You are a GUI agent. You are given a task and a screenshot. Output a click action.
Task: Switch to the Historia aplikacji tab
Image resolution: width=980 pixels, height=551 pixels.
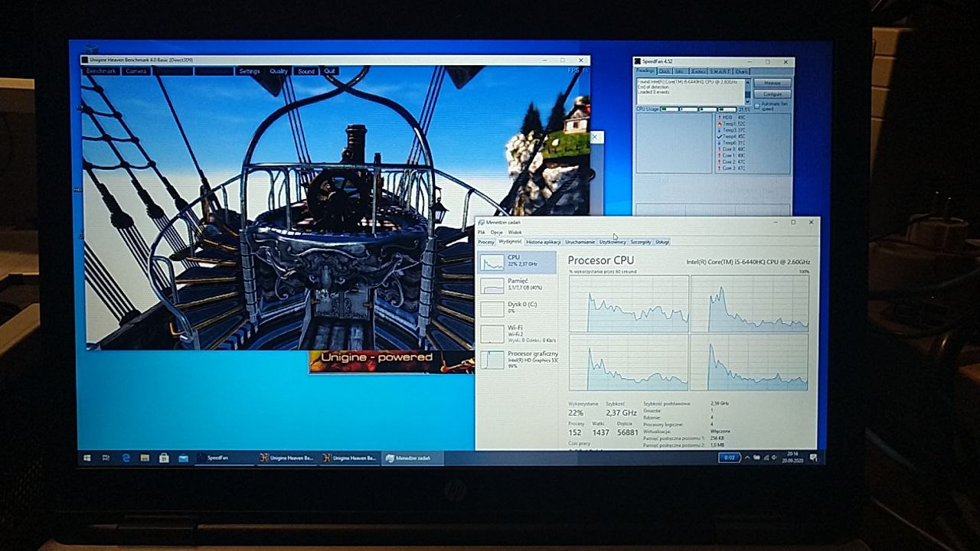[544, 242]
